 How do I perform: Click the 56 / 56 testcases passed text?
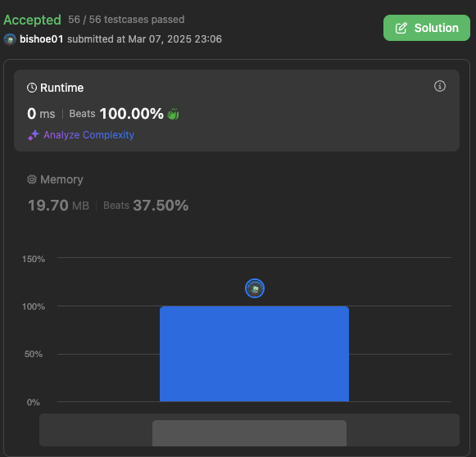(x=126, y=20)
